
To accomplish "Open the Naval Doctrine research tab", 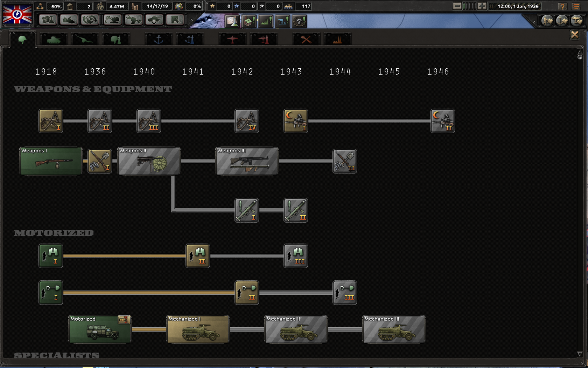I will point(190,40).
